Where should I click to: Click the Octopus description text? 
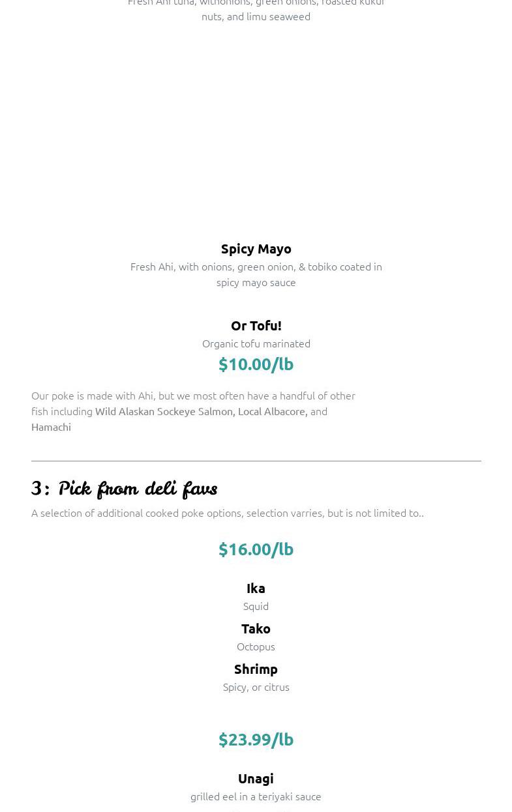256,646
